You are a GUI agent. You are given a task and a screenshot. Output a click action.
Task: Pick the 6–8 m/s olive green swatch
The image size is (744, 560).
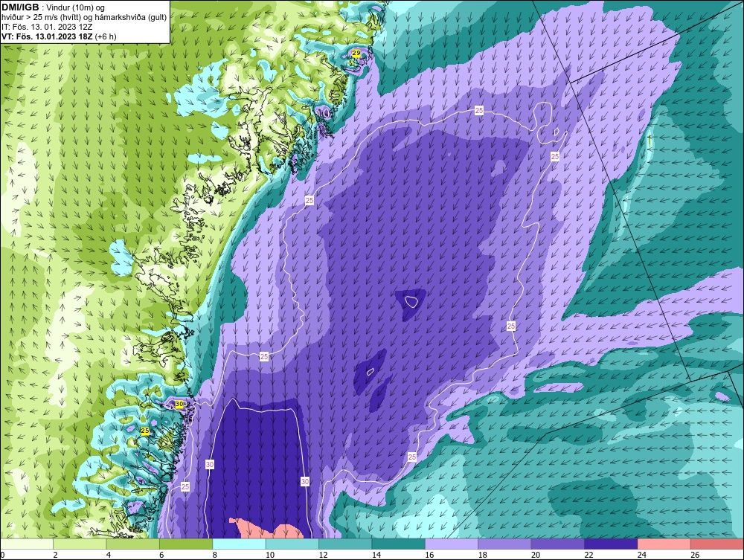[x=186, y=544]
